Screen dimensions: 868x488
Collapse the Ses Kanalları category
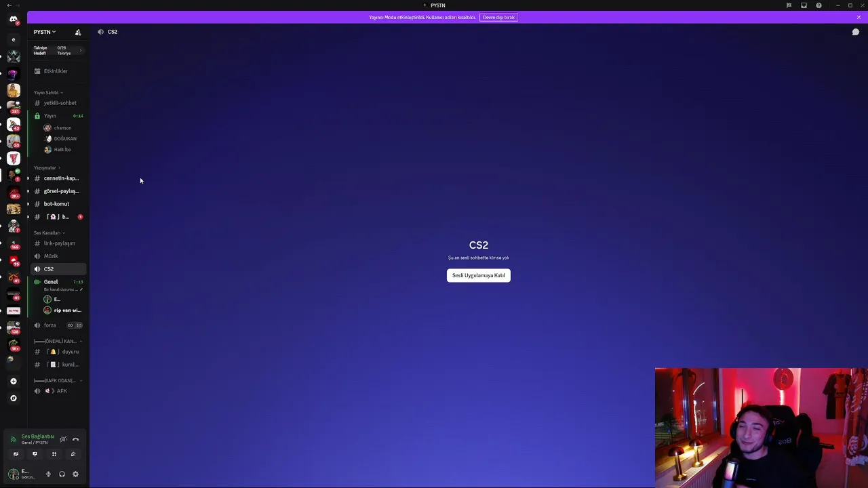(50, 233)
